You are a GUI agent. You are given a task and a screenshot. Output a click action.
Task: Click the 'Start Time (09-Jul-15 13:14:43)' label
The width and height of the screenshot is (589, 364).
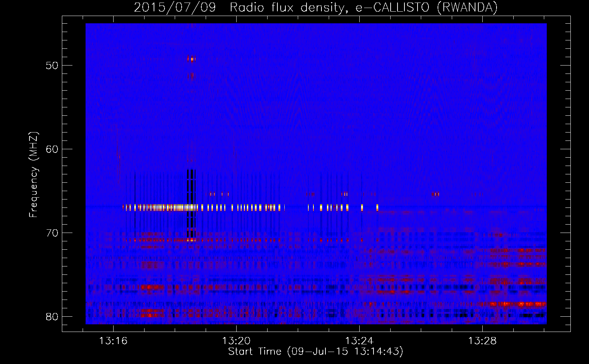(316, 352)
